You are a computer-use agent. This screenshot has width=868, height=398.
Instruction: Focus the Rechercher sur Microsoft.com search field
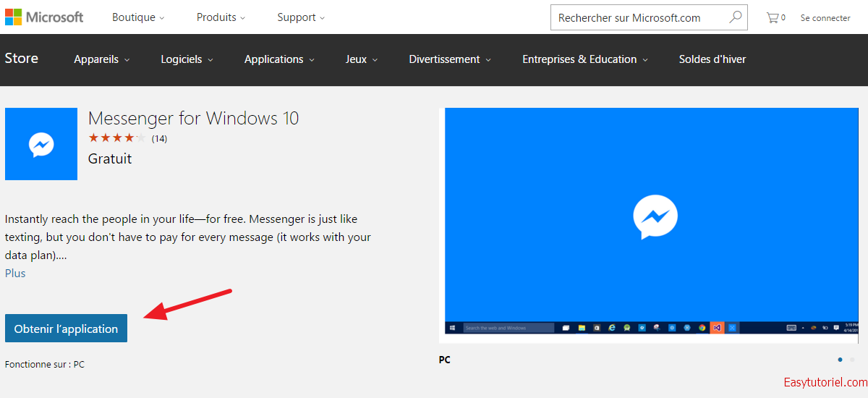(637, 18)
